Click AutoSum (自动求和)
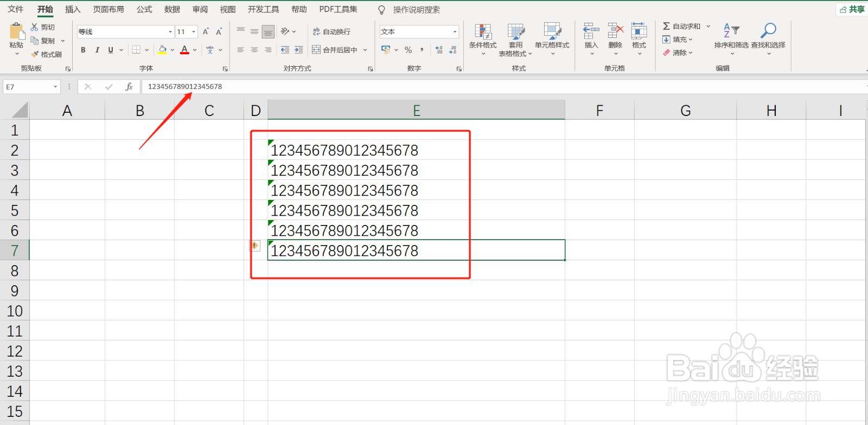 (681, 26)
